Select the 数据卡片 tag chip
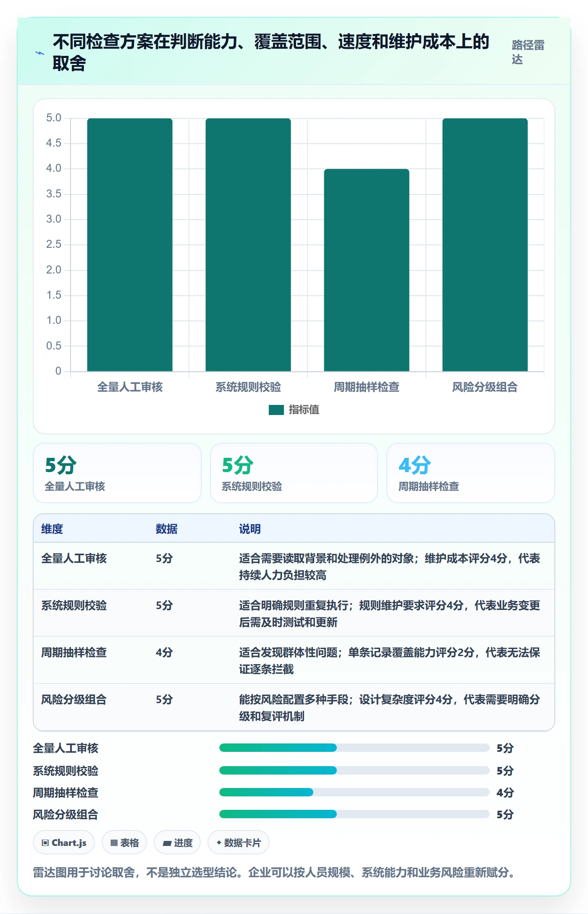This screenshot has height=914, width=588. tap(239, 842)
